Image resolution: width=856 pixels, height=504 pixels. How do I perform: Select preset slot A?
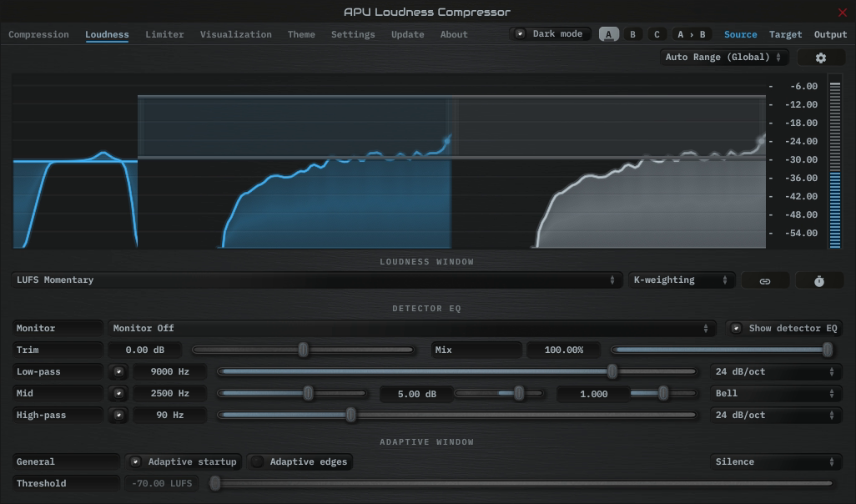point(609,34)
